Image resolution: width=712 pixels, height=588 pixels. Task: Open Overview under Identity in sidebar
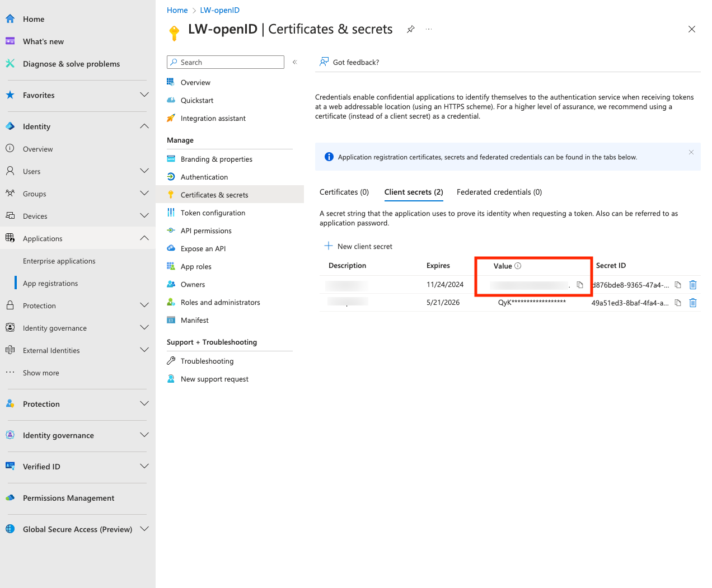tap(38, 149)
